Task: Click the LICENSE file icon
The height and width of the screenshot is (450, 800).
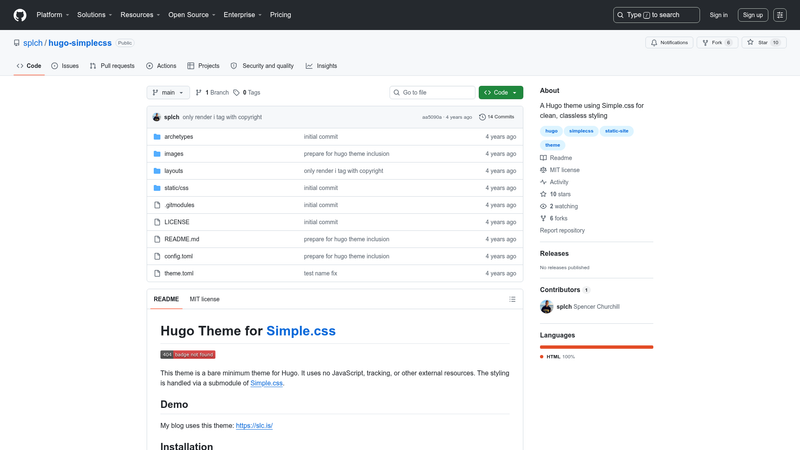Action: [x=157, y=222]
